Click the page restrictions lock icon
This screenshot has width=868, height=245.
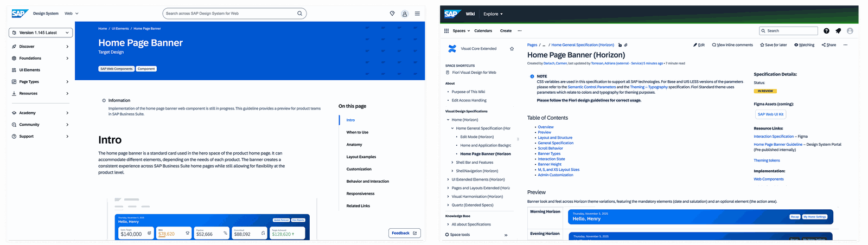point(620,45)
